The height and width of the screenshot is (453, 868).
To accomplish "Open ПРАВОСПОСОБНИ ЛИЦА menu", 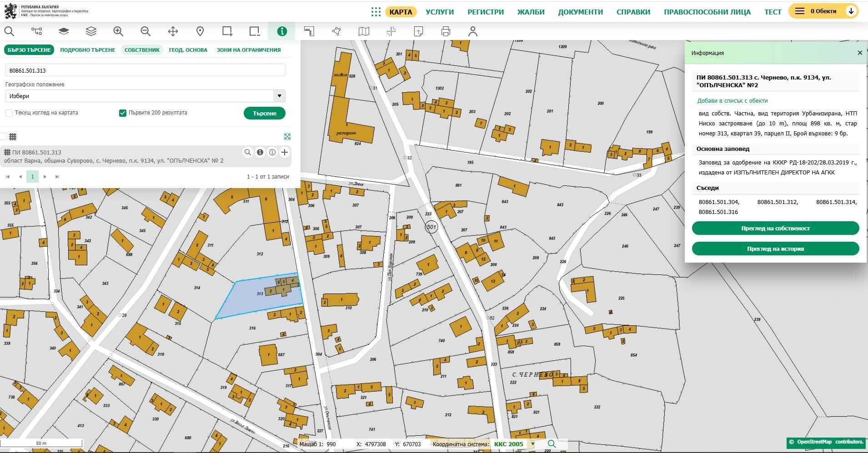I will (707, 12).
